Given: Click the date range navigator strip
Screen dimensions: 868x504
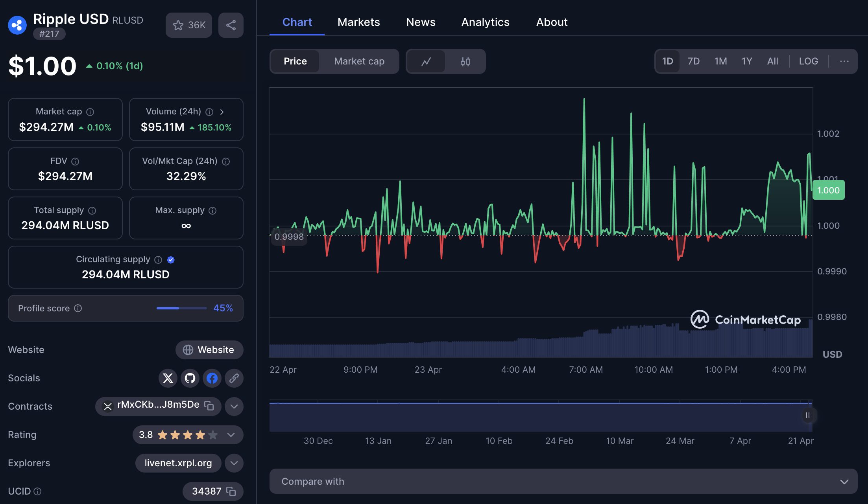Looking at the screenshot, I should (x=541, y=417).
